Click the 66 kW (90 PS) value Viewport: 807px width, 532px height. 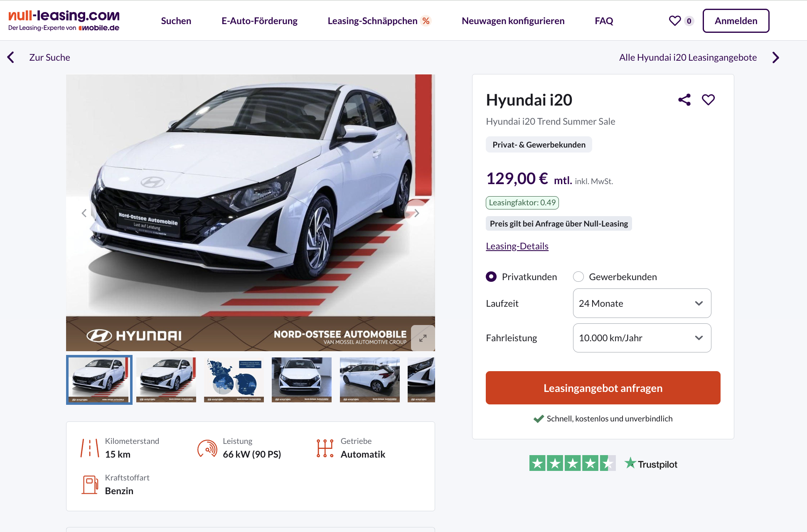pos(252,454)
